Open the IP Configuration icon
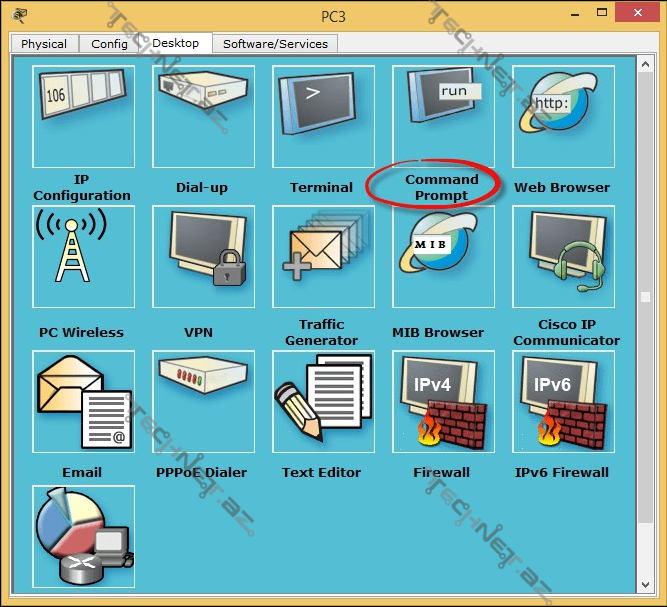This screenshot has height=607, width=667. [82, 116]
